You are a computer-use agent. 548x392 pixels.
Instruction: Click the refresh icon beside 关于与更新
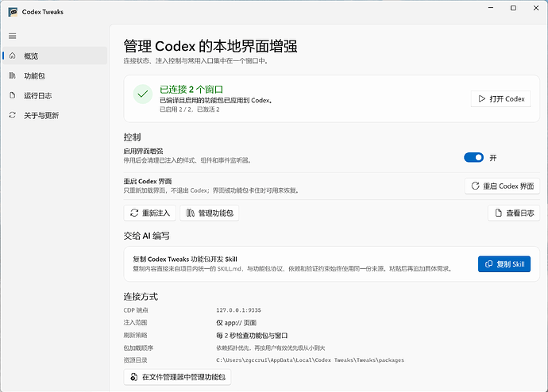tap(13, 115)
